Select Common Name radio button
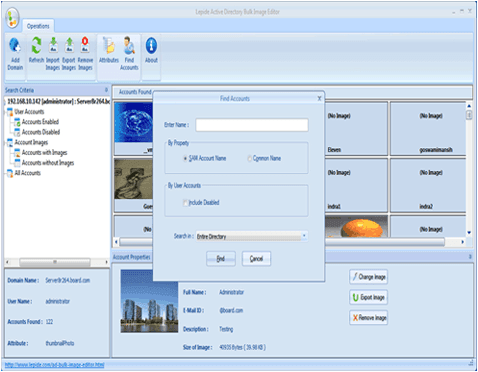 (249, 158)
